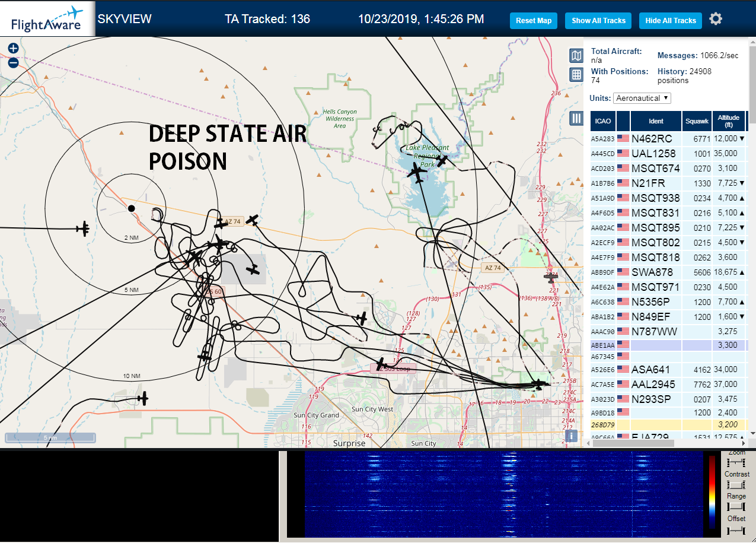This screenshot has width=756, height=543.
Task: Zoom out on the map with minus button
Action: click(x=13, y=62)
